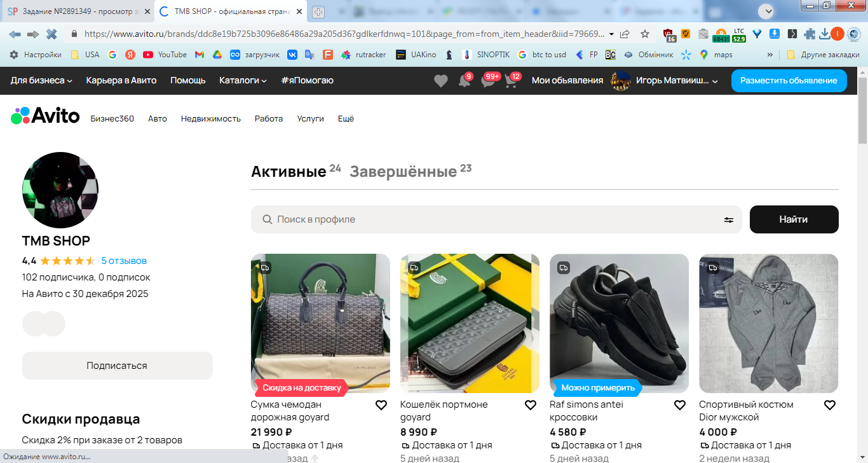Open rutracker bookmark
868x463 pixels.
pos(363,55)
